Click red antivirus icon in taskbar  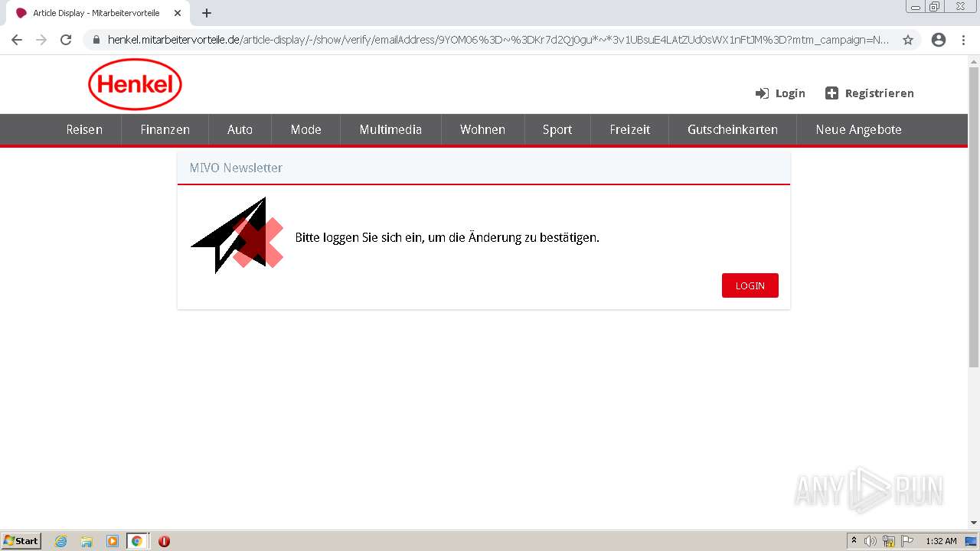tap(164, 541)
